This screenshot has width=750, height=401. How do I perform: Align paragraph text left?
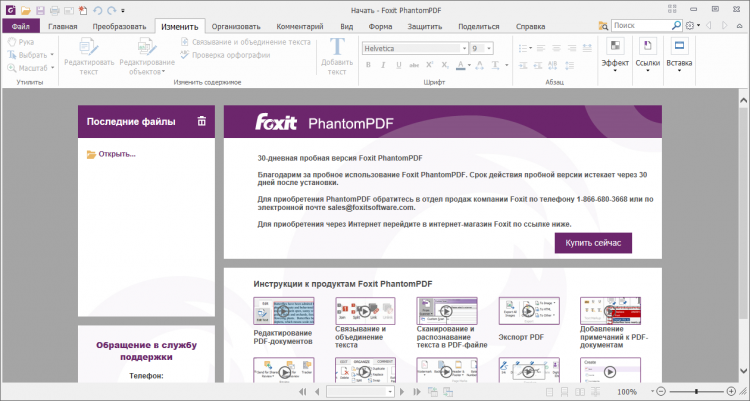541,48
